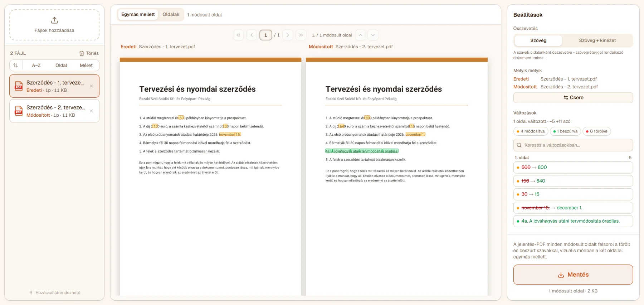The height and width of the screenshot is (305, 644).
Task: Click the 1. oldal changes group header
Action: (573, 158)
